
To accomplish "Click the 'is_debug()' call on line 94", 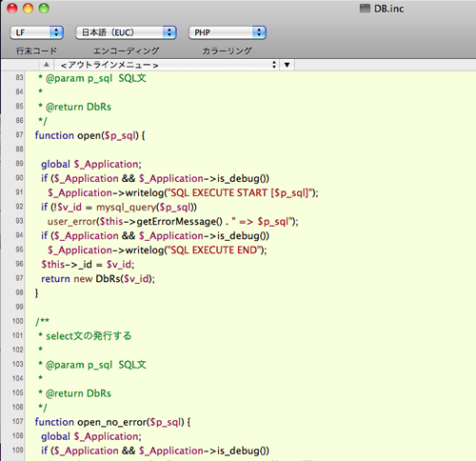I will coord(243,236).
